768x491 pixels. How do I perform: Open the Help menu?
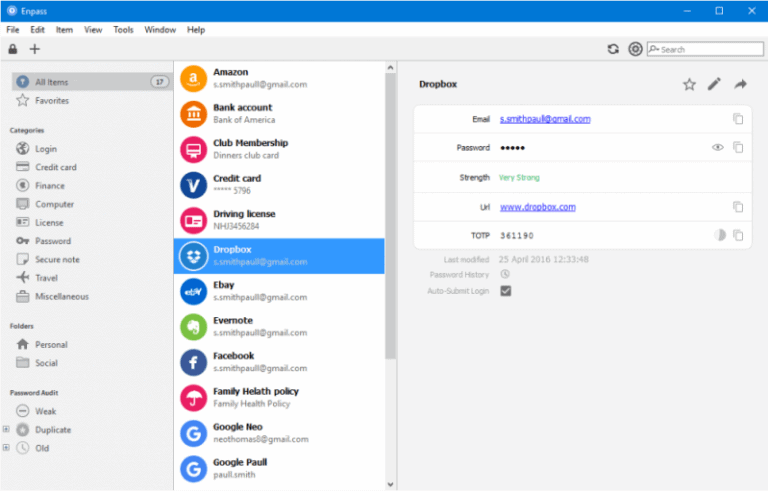[x=196, y=30]
